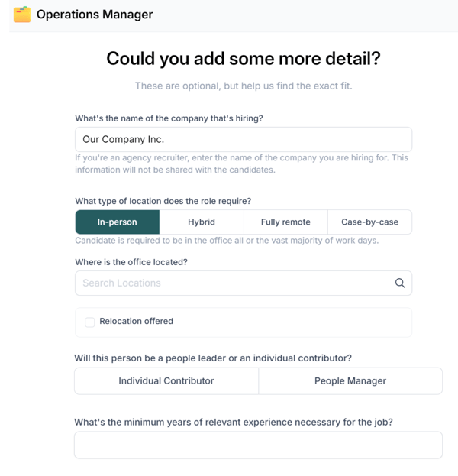Click the magnifier icon in Search Locations
458x476 pixels.
click(x=399, y=283)
